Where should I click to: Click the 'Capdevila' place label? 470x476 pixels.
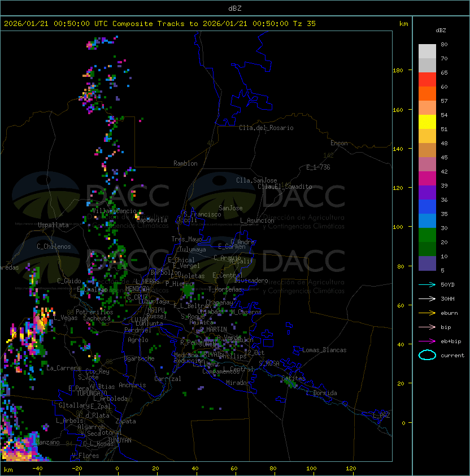tap(151, 220)
